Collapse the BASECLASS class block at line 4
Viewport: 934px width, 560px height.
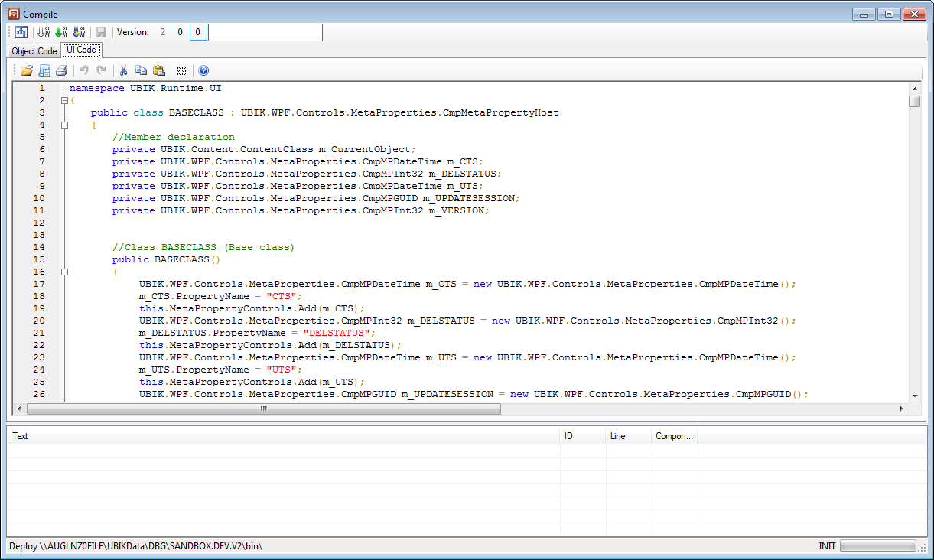pos(65,125)
